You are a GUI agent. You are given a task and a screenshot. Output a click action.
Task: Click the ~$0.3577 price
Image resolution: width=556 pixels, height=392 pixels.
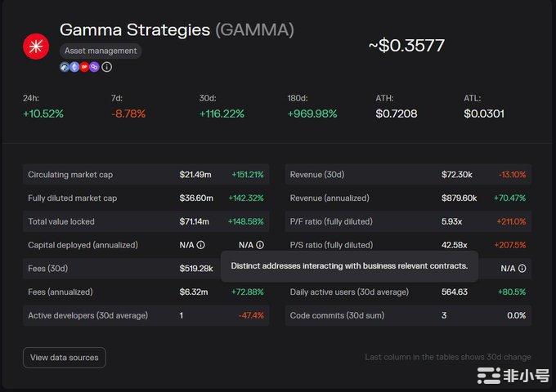coord(406,45)
